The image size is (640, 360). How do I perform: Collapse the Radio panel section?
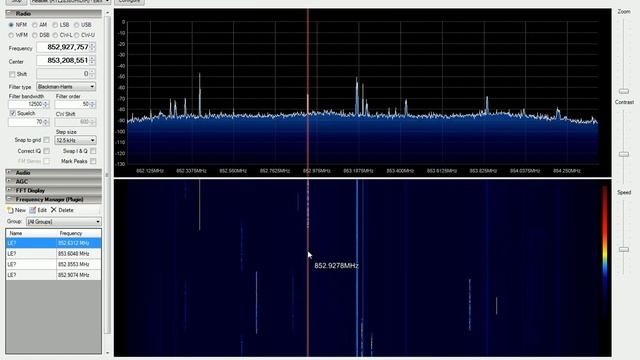9,13
